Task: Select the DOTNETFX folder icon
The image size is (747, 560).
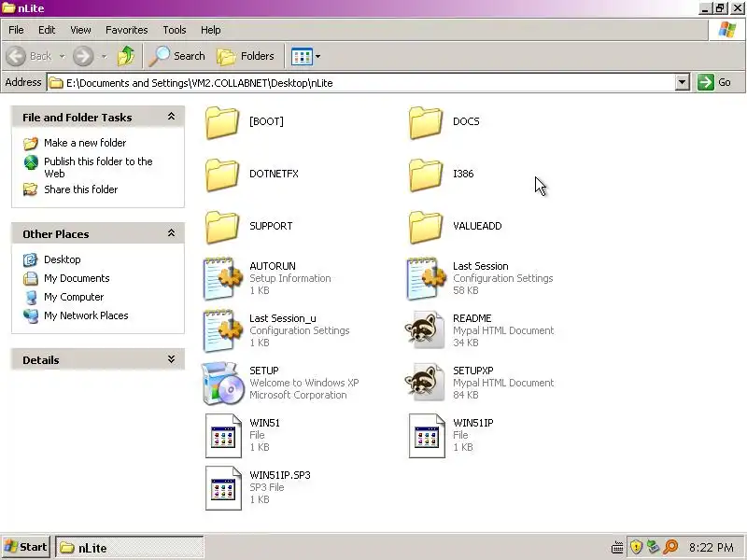Action: pyautogui.click(x=222, y=175)
